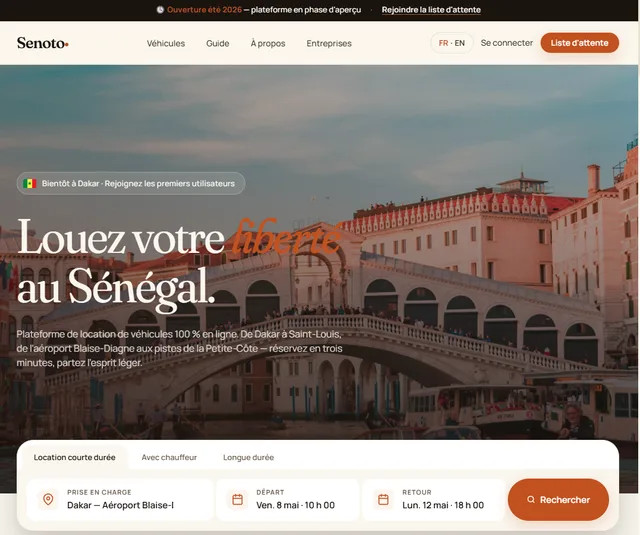640x535 pixels.
Task: Open the Véhicules menu
Action: pyautogui.click(x=166, y=43)
